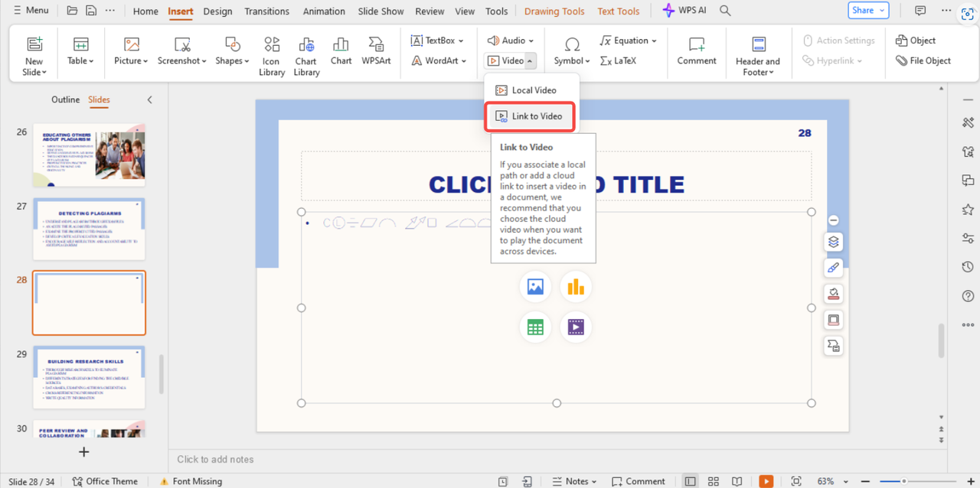The height and width of the screenshot is (488, 980).
Task: Collapse the slide panel with arrow
Action: (149, 99)
